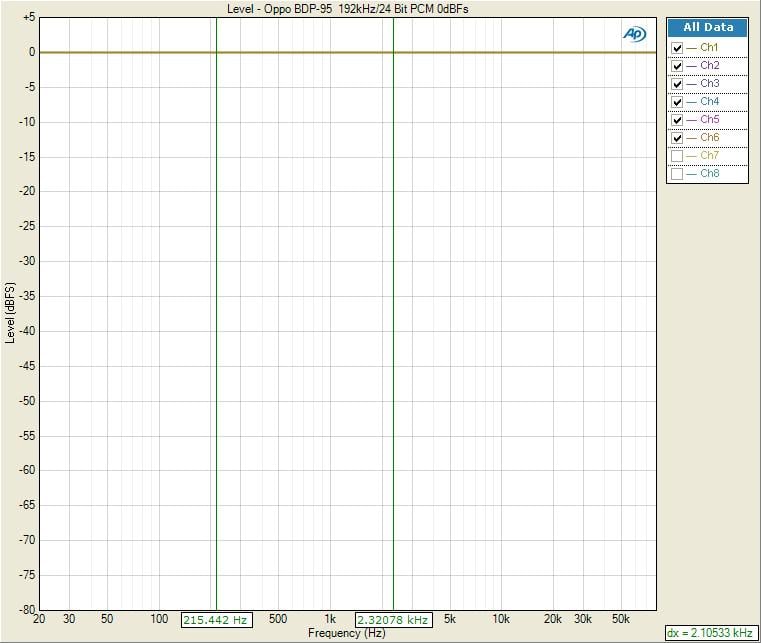Click the Ch1 line color swatch
The image size is (761, 643).
[x=691, y=49]
